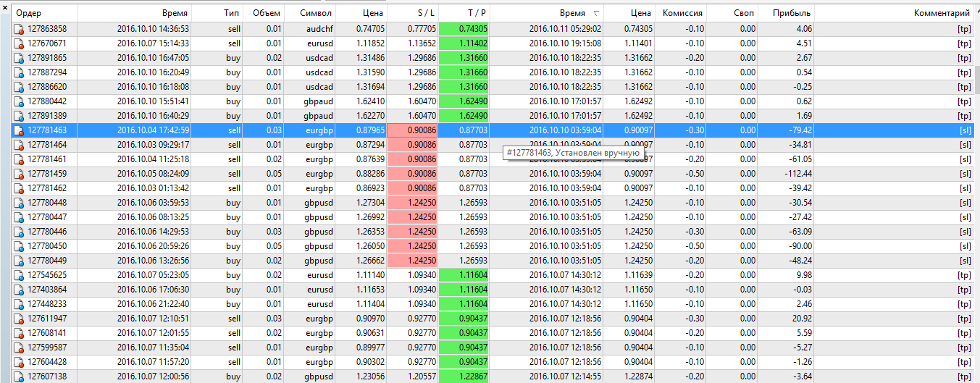Click the order icon beside 127403864

click(x=20, y=290)
